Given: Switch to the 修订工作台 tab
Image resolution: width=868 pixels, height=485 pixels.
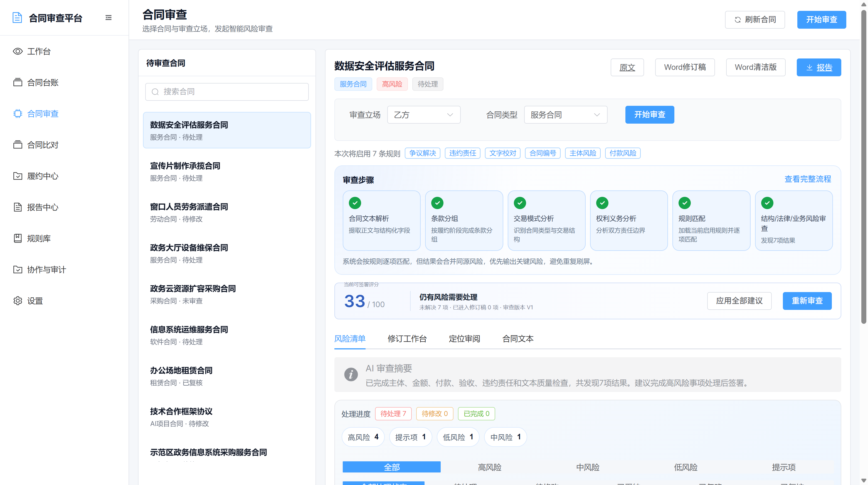Looking at the screenshot, I should 407,339.
